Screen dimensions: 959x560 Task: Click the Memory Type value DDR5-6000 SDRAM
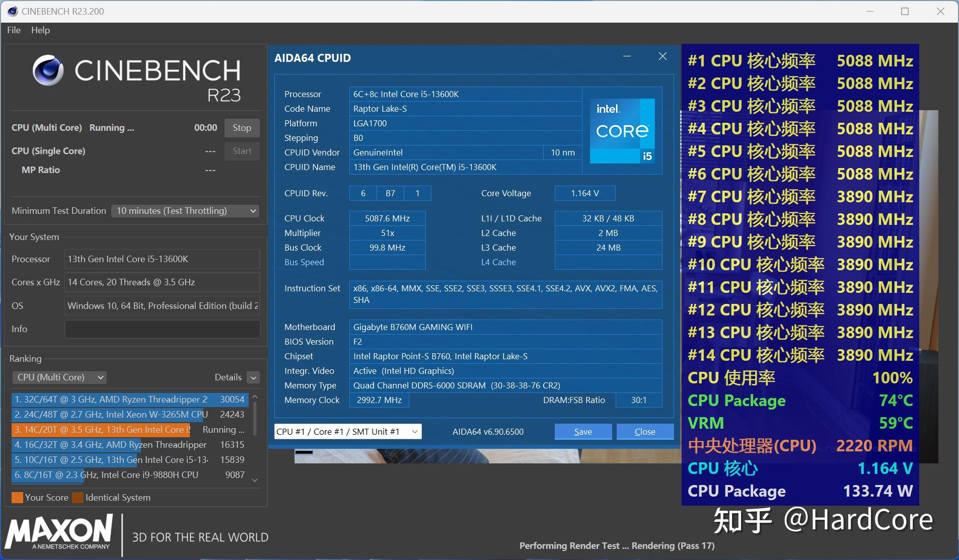tap(505, 385)
